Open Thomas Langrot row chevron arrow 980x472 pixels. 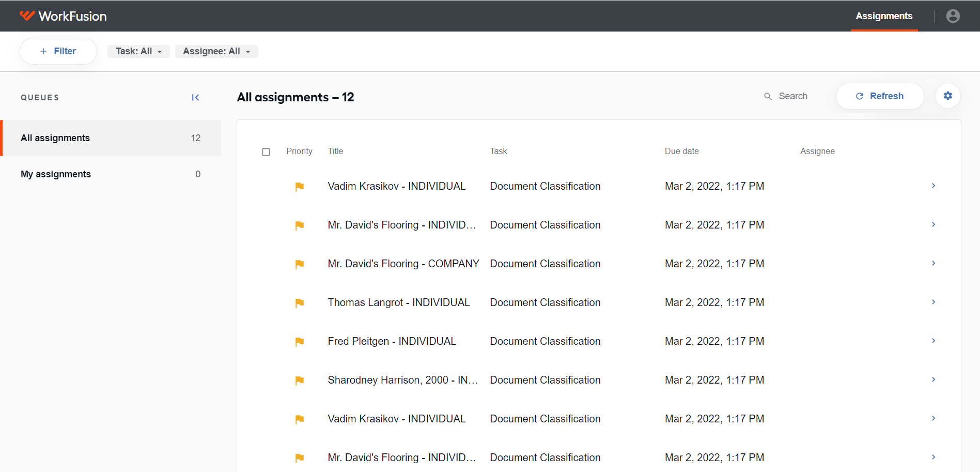[x=933, y=302]
